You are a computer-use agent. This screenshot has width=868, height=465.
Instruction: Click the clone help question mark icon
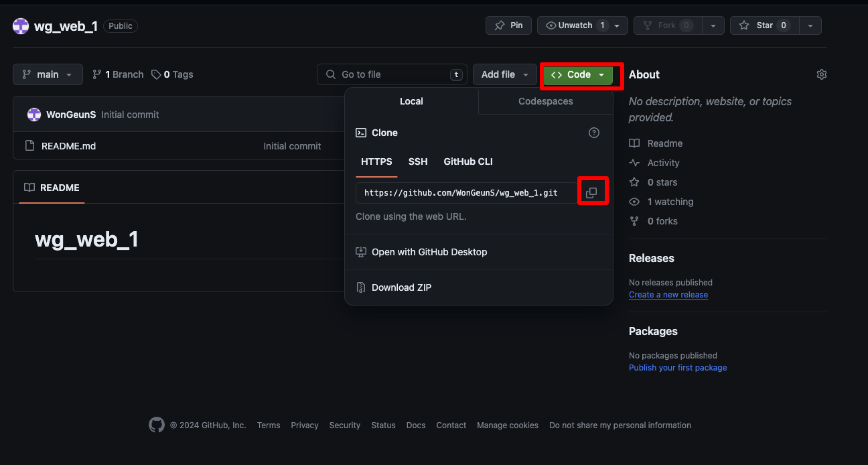tap(594, 133)
